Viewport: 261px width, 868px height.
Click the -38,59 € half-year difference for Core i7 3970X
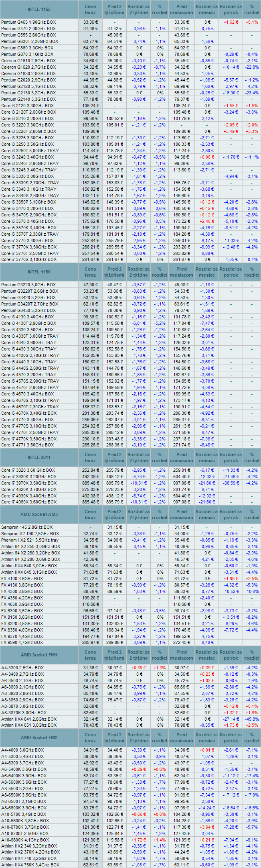[x=231, y=483]
